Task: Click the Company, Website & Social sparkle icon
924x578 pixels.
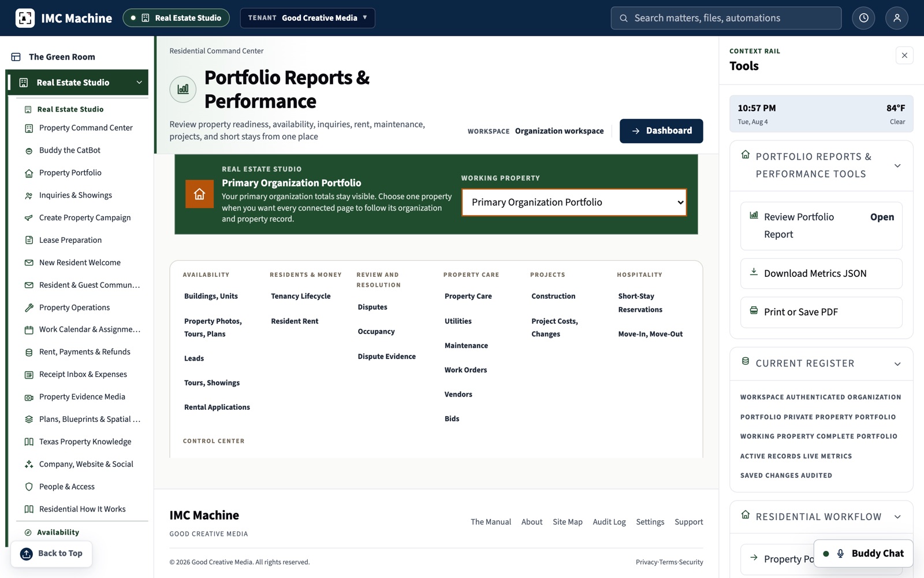Action: point(29,465)
